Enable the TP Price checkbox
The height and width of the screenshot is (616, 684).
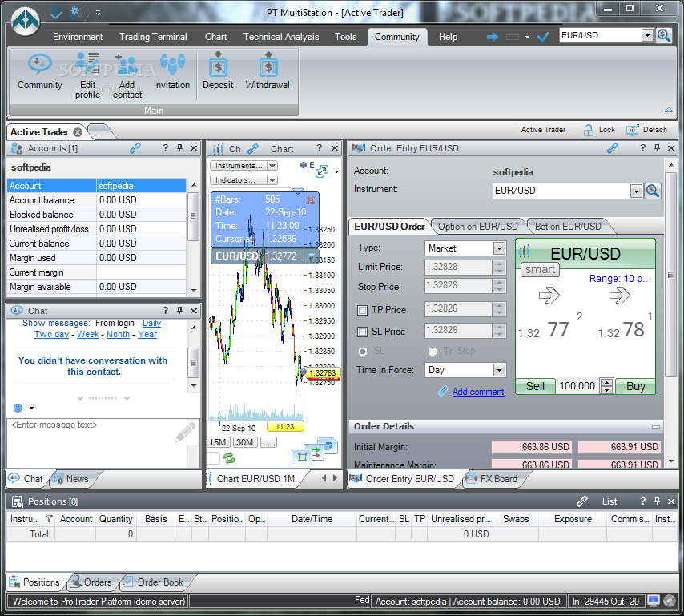pos(362,310)
